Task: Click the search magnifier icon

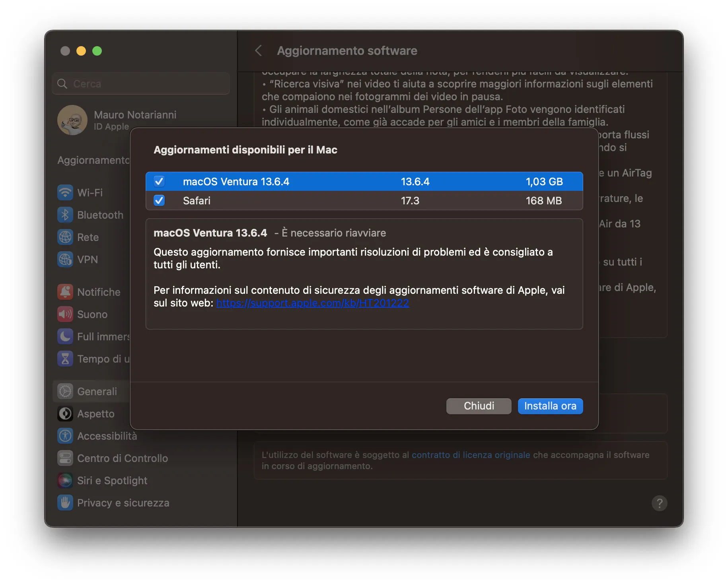Action: (x=62, y=84)
